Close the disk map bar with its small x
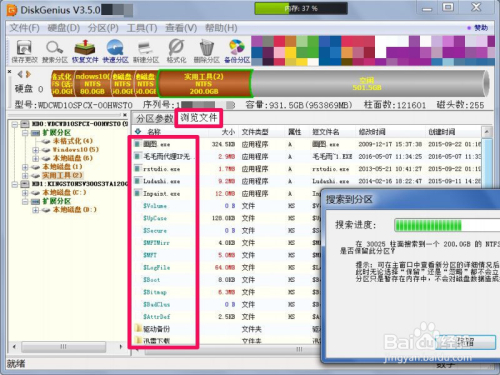 click(10, 71)
